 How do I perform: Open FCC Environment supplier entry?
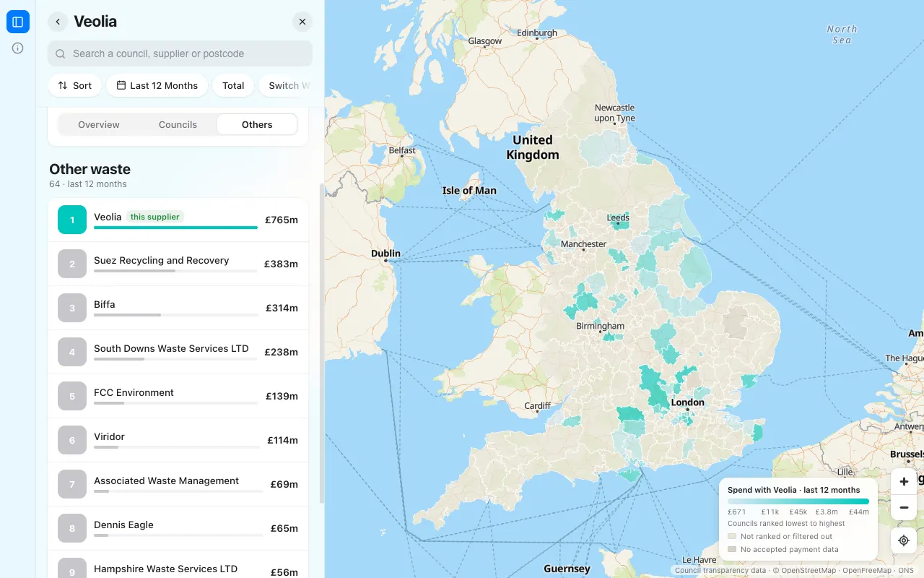[x=178, y=396]
